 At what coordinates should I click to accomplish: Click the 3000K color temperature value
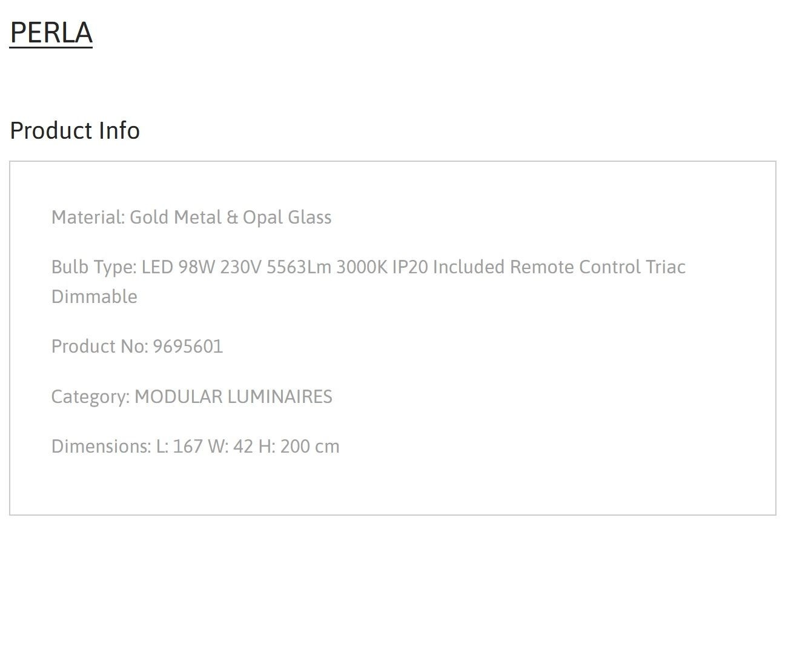click(362, 267)
